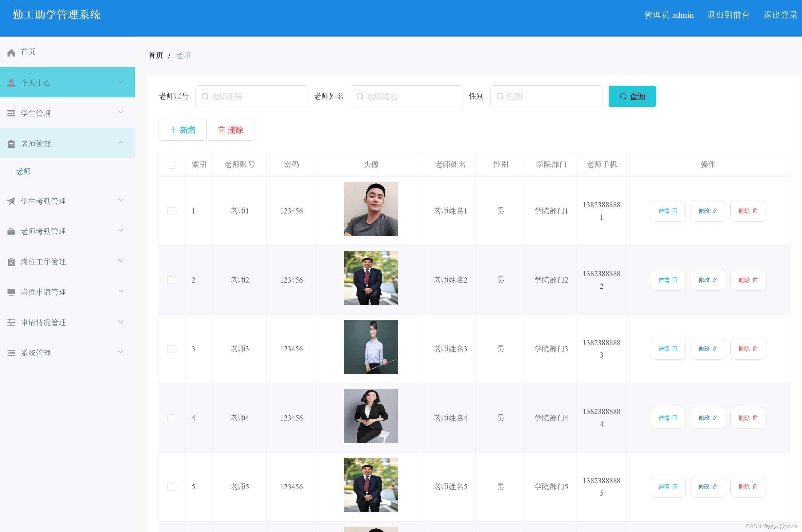Collapse the 老师管理 menu chevron
Screen dimensions: 802x532
click(121, 142)
